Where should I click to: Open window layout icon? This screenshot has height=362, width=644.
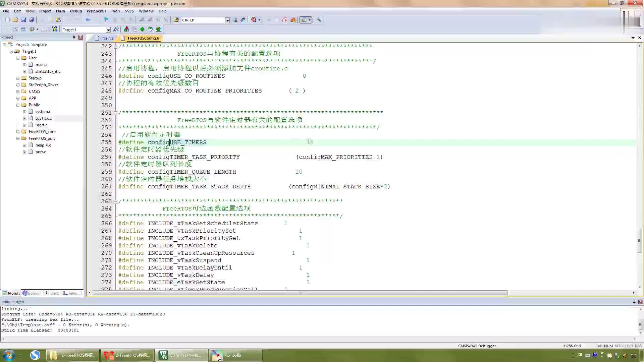point(304,20)
